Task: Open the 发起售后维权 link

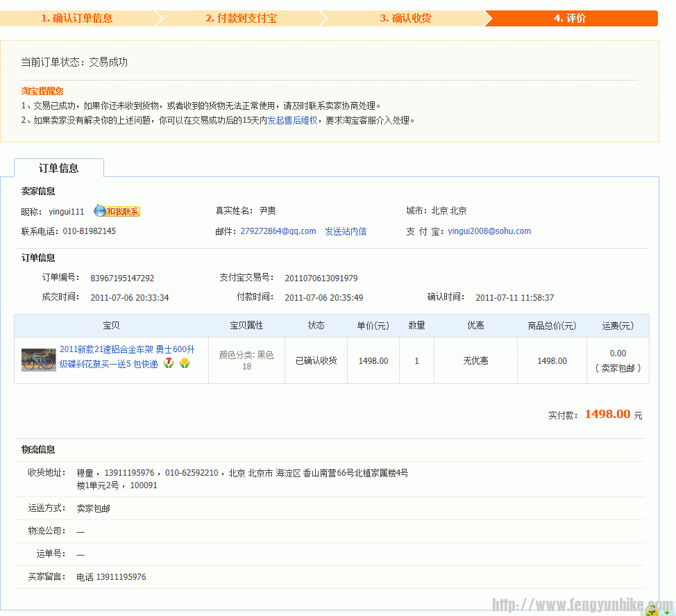Action: pos(292,120)
